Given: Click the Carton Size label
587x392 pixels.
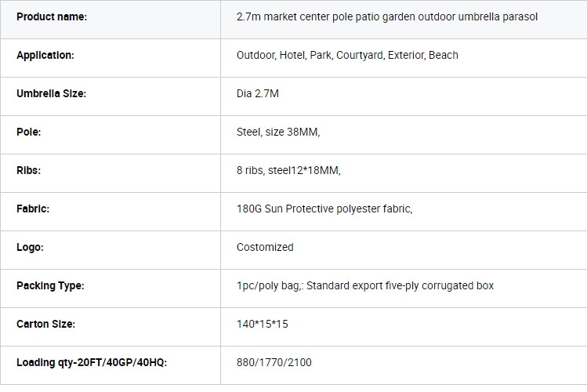Looking at the screenshot, I should (x=45, y=325).
